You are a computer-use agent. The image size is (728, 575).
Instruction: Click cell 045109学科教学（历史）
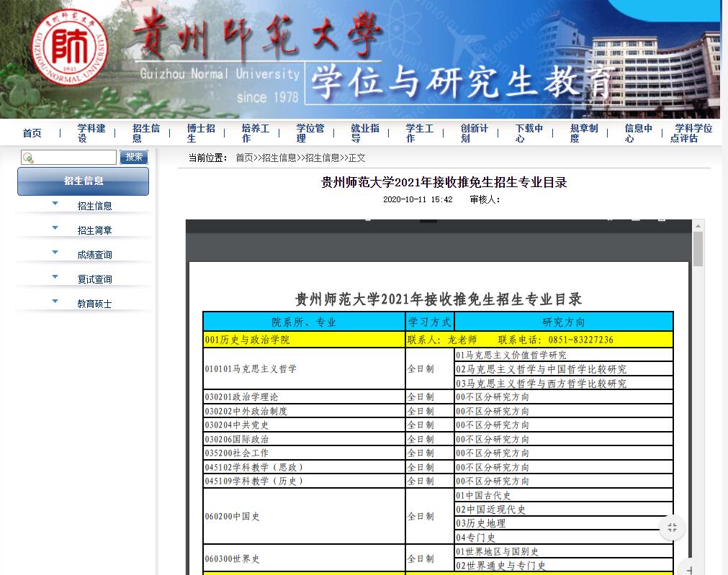coord(304,481)
